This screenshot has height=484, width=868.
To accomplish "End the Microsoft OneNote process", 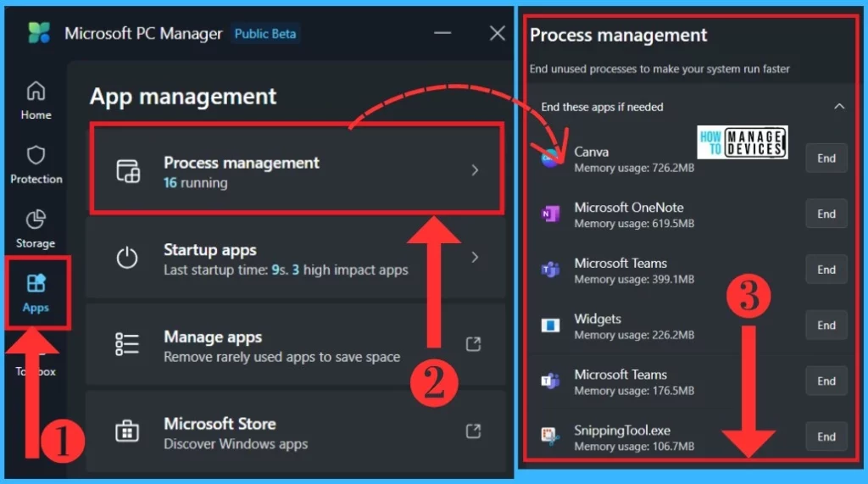I will [x=826, y=214].
